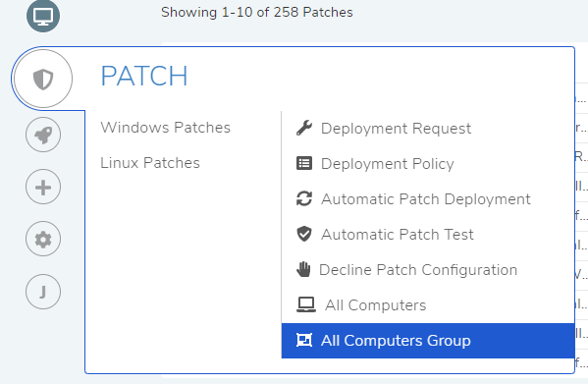Open Automatic Patch Deployment

tap(426, 199)
